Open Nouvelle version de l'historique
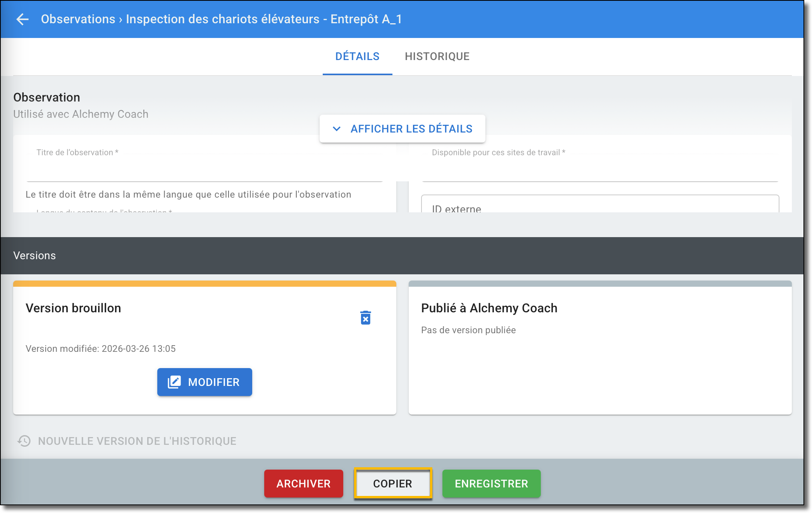This screenshot has height=513, width=812. coord(137,441)
